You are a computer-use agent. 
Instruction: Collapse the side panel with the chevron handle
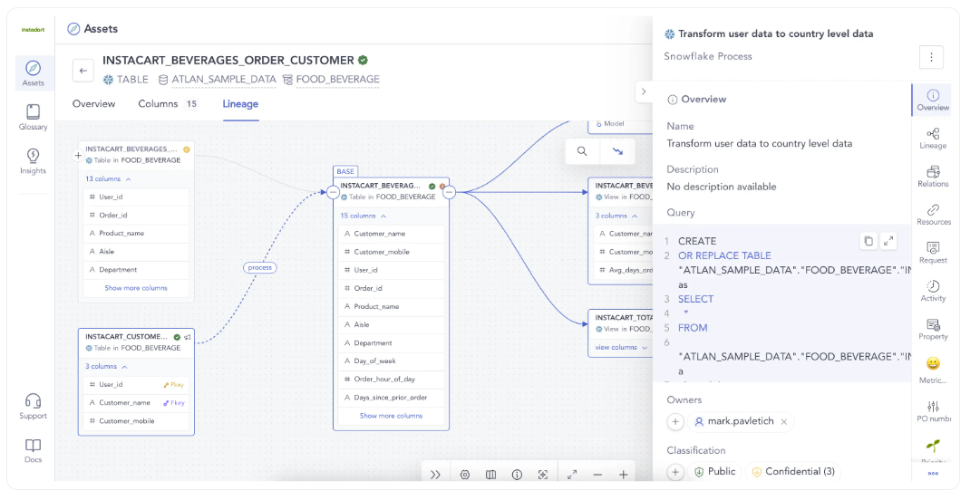pos(643,91)
